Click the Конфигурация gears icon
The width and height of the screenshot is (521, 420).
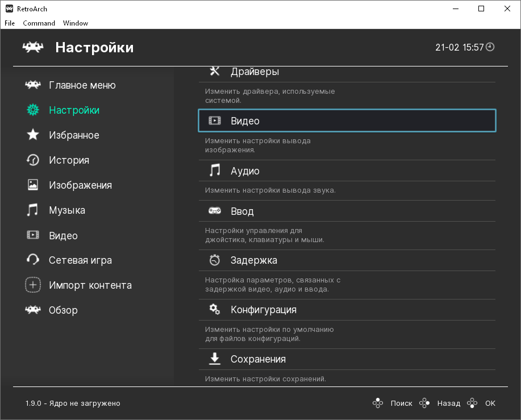point(215,309)
